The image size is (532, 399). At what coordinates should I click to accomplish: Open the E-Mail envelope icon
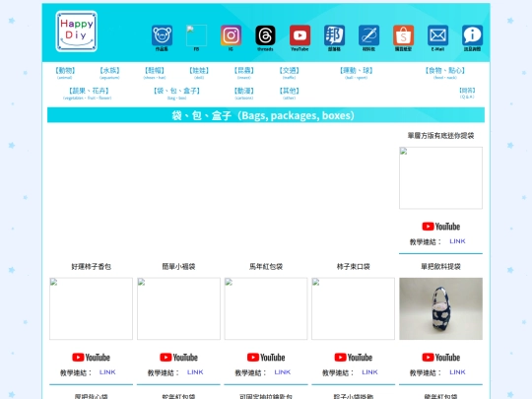coord(437,35)
